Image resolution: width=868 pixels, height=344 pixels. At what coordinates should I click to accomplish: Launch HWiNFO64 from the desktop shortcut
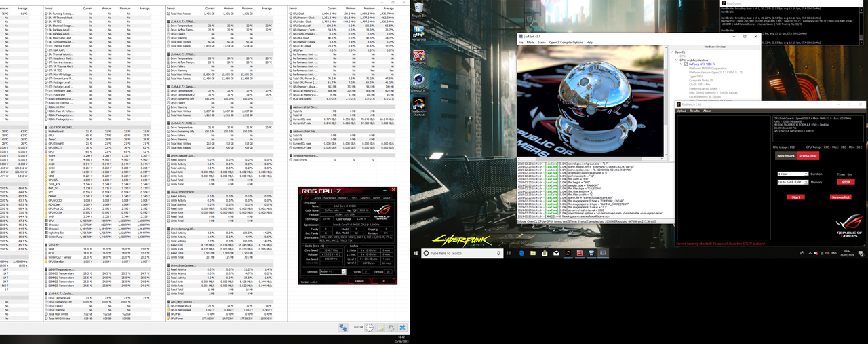pos(419,33)
